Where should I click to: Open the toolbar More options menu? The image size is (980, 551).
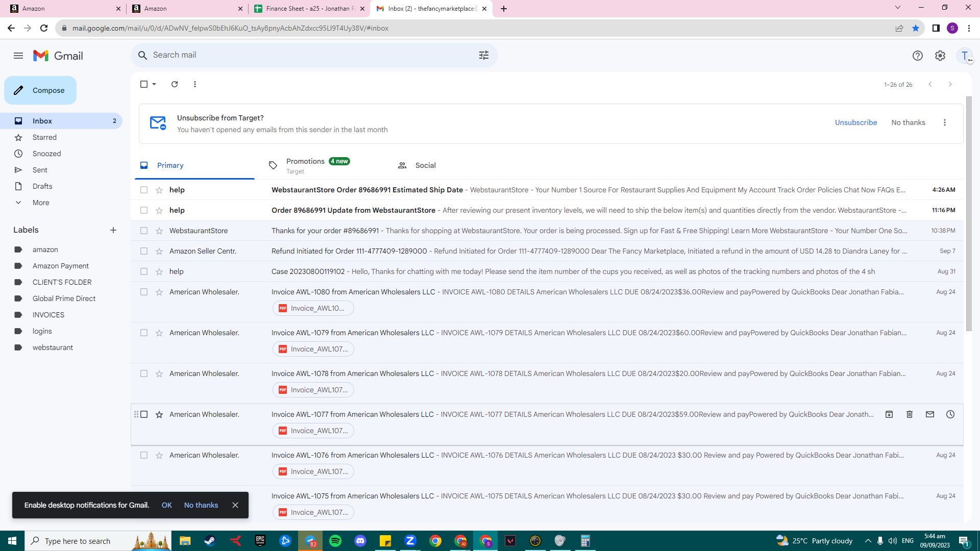tap(195, 84)
